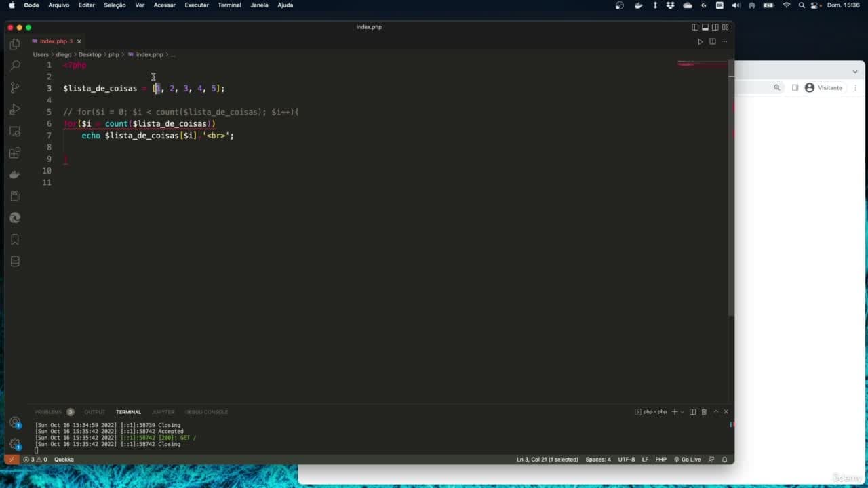Switch to the Problems panel tab

(x=54, y=412)
